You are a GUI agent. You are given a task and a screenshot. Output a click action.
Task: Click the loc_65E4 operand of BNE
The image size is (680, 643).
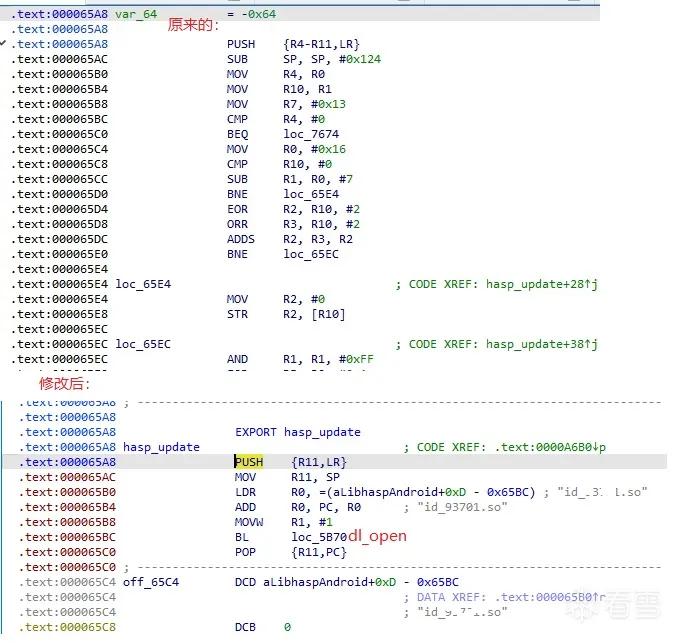pos(311,194)
